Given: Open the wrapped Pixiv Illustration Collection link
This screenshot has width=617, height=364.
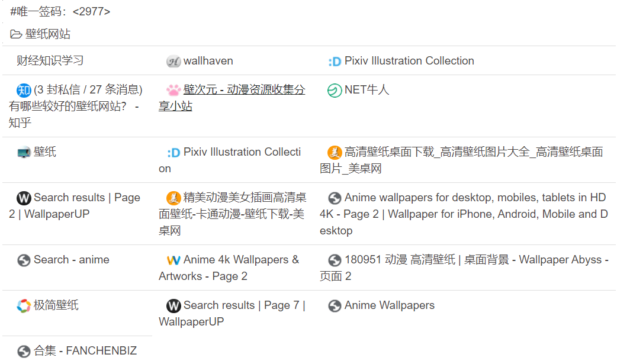Looking at the screenshot, I should [x=230, y=160].
